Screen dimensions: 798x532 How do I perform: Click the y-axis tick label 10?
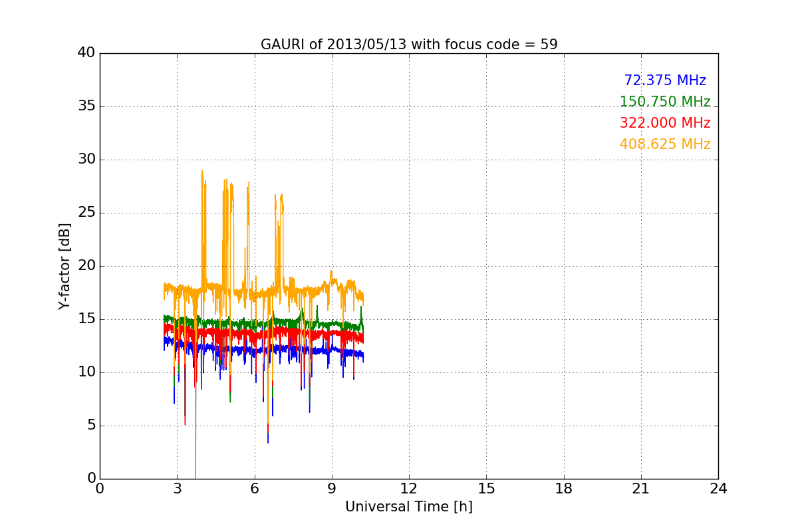pos(86,372)
